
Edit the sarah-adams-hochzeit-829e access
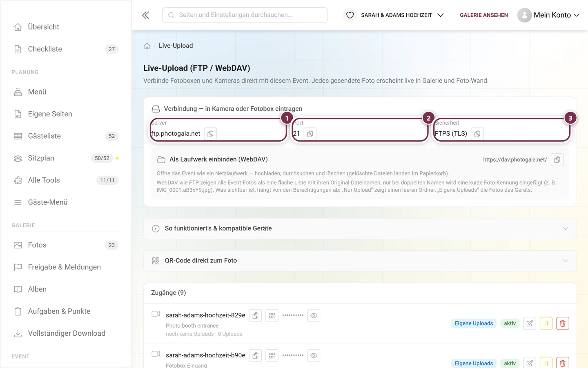point(530,323)
